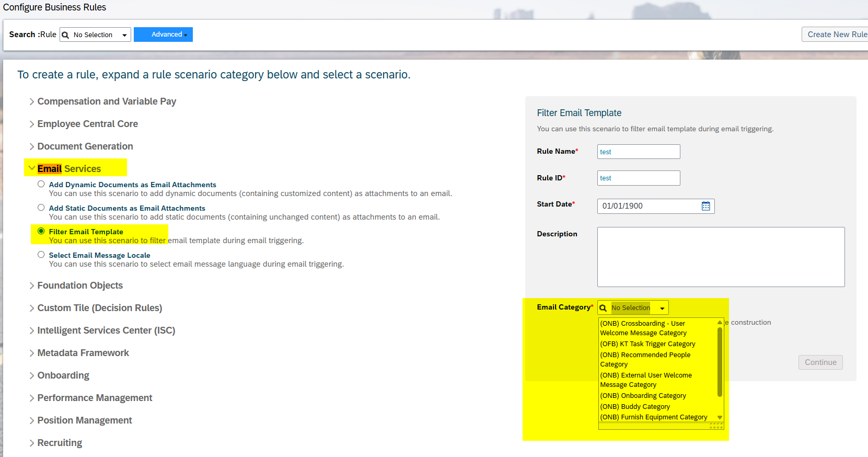The height and width of the screenshot is (457, 868).
Task: Open the Email Category dropdown arrow
Action: [662, 308]
